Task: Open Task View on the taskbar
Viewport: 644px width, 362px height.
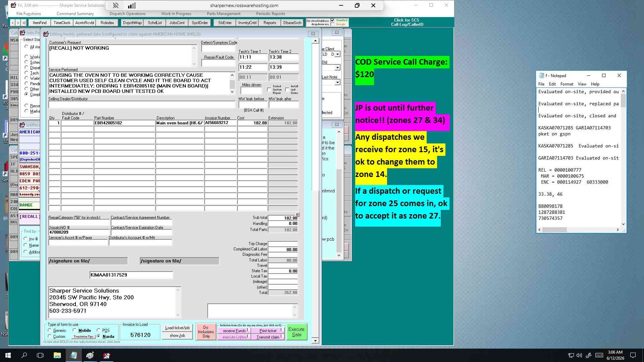Action: coord(40,355)
